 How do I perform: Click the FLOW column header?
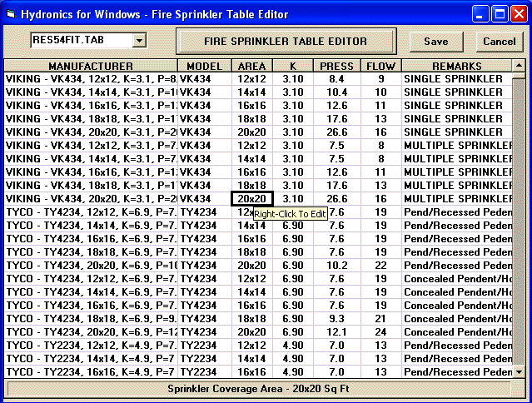[x=381, y=66]
